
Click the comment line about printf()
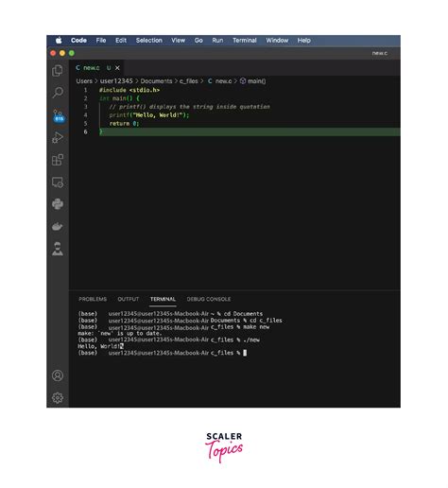(x=189, y=107)
